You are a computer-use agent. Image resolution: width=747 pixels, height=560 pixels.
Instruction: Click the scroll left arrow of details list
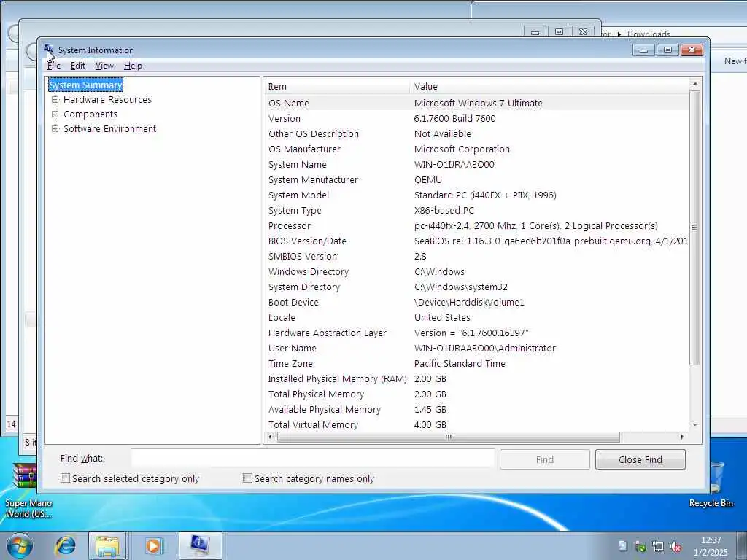(270, 437)
